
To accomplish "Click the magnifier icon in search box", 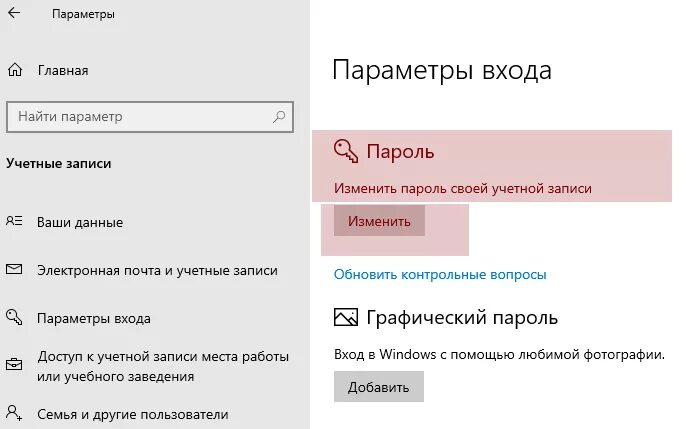I will click(x=279, y=117).
